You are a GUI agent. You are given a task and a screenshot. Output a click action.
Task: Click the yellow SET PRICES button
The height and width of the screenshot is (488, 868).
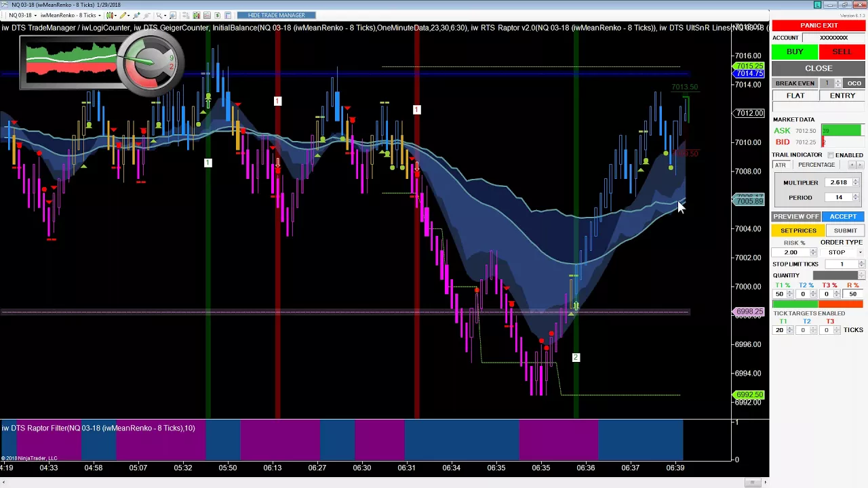coord(798,230)
